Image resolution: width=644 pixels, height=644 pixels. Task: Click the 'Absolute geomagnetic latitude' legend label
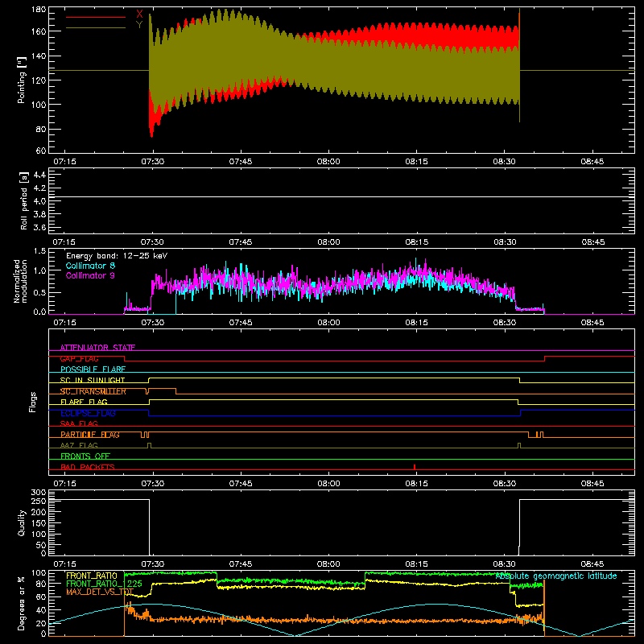click(556, 576)
